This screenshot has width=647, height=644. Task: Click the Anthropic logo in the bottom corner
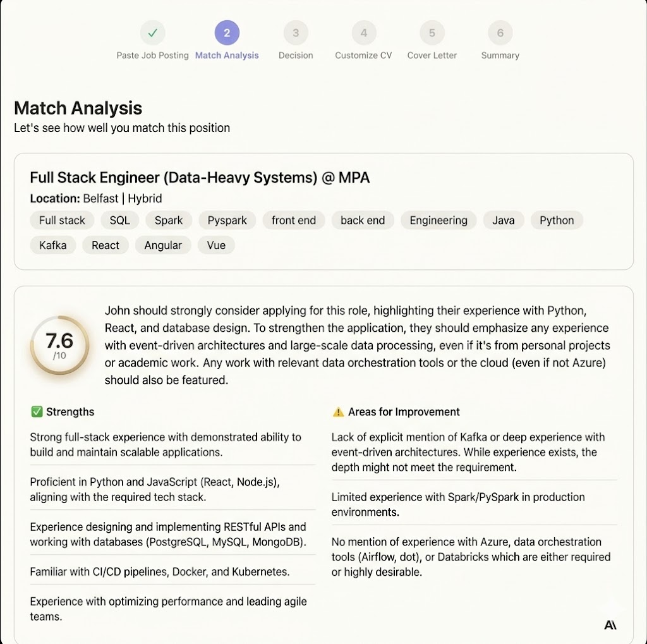pyautogui.click(x=611, y=624)
